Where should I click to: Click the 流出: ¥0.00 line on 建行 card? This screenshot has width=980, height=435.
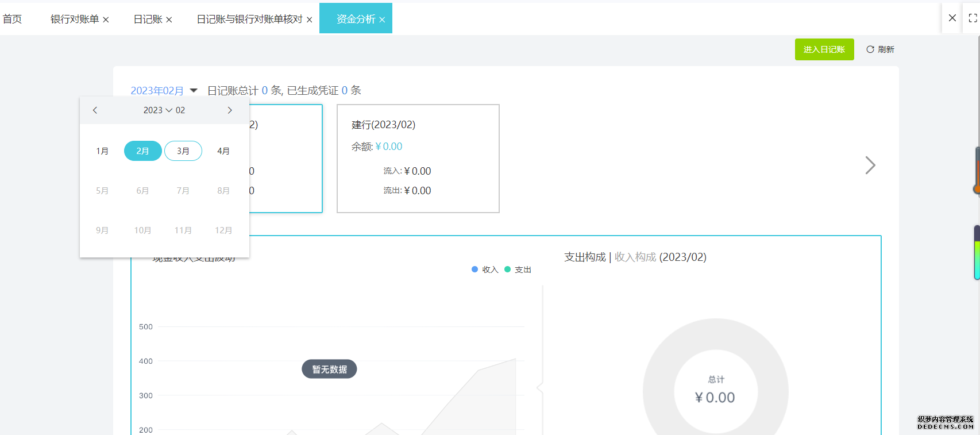(407, 190)
